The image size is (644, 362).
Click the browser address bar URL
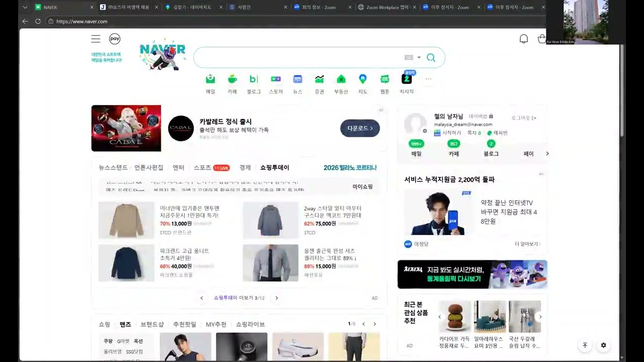82,22
